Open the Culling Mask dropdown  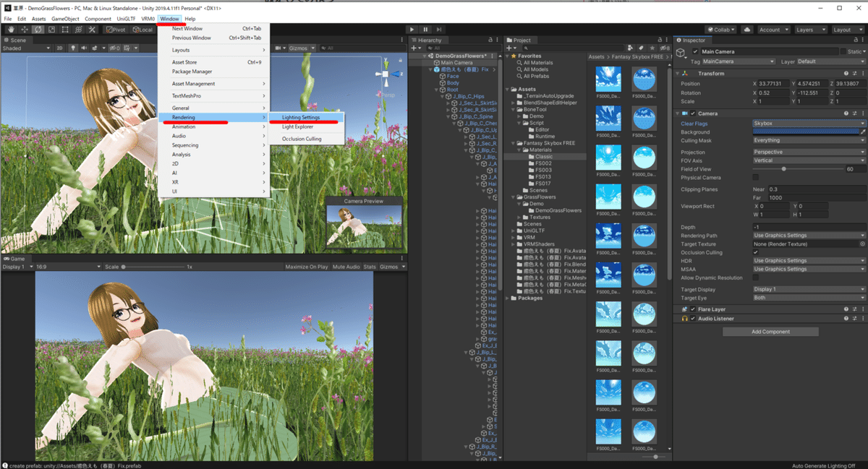tap(809, 140)
